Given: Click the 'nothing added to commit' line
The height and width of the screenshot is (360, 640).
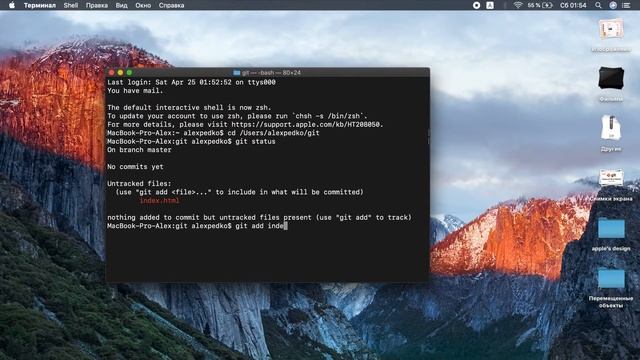Looking at the screenshot, I should 260,218.
